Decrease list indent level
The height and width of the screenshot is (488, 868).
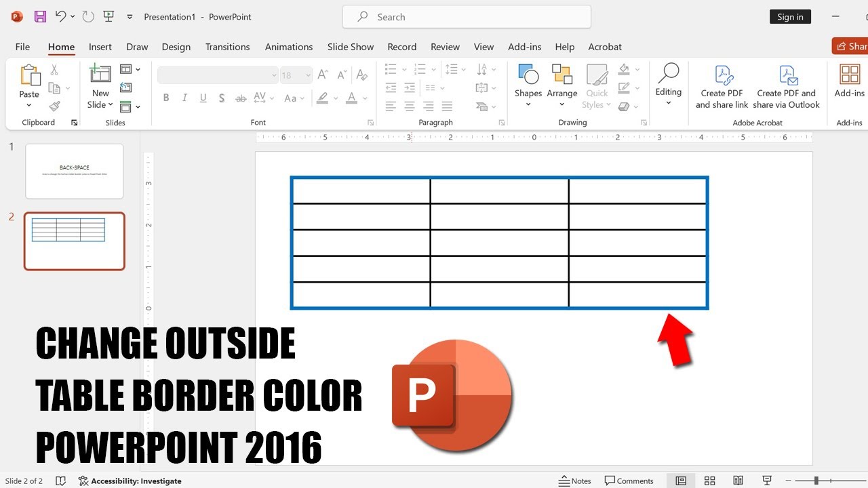tap(391, 88)
